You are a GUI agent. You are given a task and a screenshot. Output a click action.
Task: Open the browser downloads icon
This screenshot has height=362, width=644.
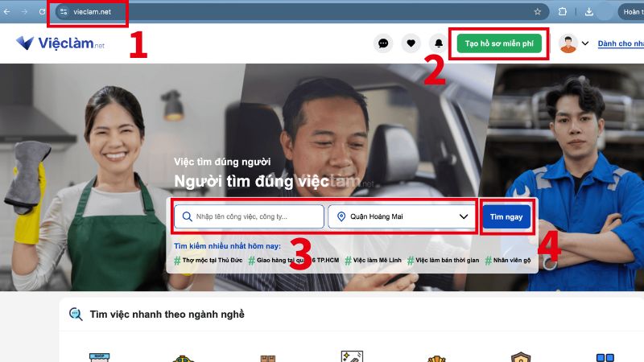tap(589, 11)
